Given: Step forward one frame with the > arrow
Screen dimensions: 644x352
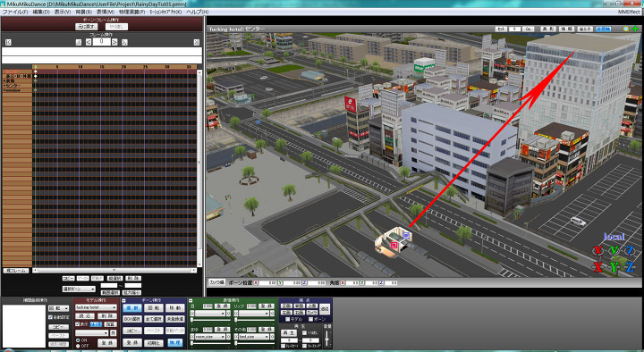Looking at the screenshot, I should pyautogui.click(x=114, y=42).
